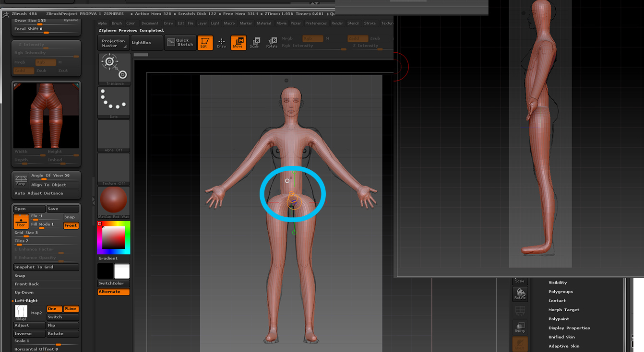
Task: Click the Snapshot To Grid button
Action: 46,267
